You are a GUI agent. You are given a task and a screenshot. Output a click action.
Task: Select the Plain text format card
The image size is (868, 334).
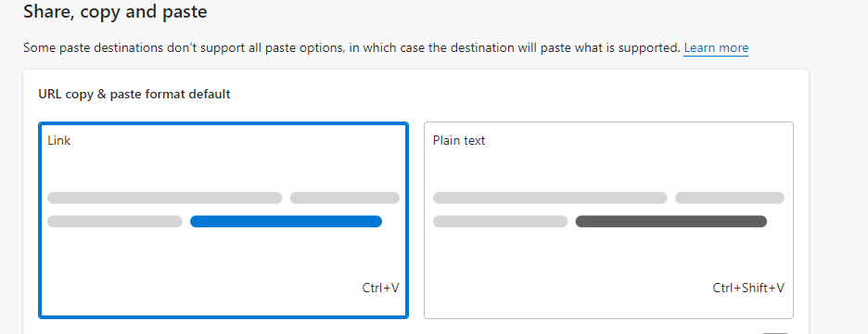click(608, 221)
